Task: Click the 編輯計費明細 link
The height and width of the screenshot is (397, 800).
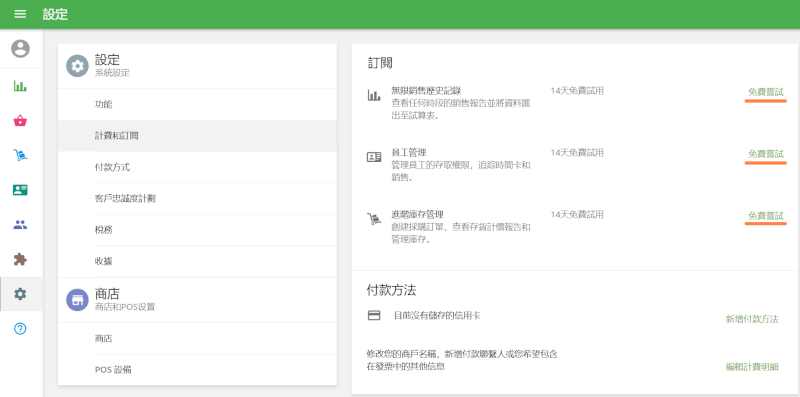Action: click(752, 367)
